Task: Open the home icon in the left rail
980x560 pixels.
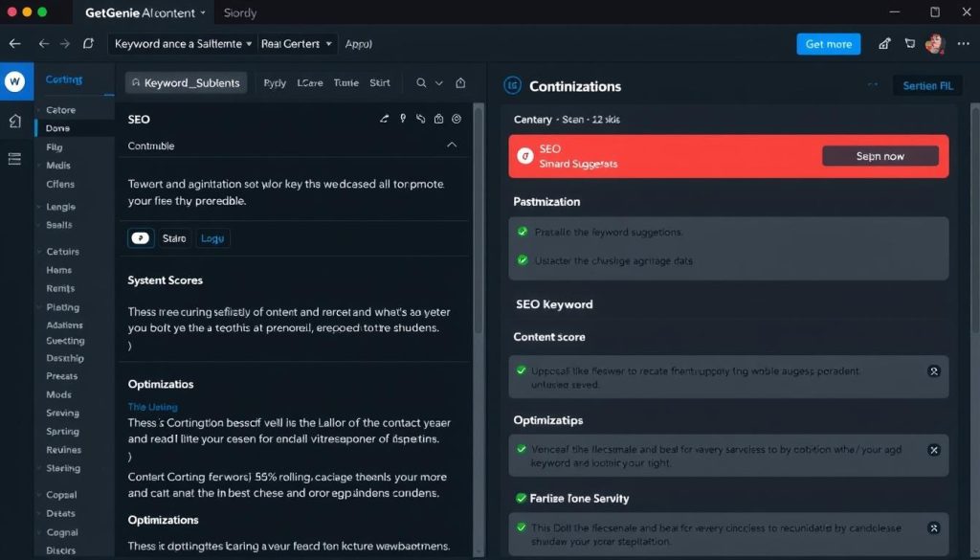Action: [x=14, y=121]
